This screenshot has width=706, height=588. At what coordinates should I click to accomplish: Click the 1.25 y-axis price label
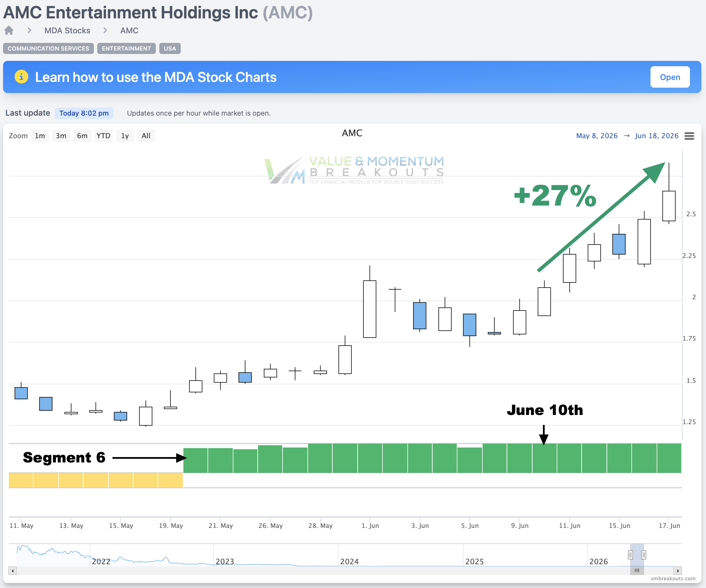[x=689, y=422]
